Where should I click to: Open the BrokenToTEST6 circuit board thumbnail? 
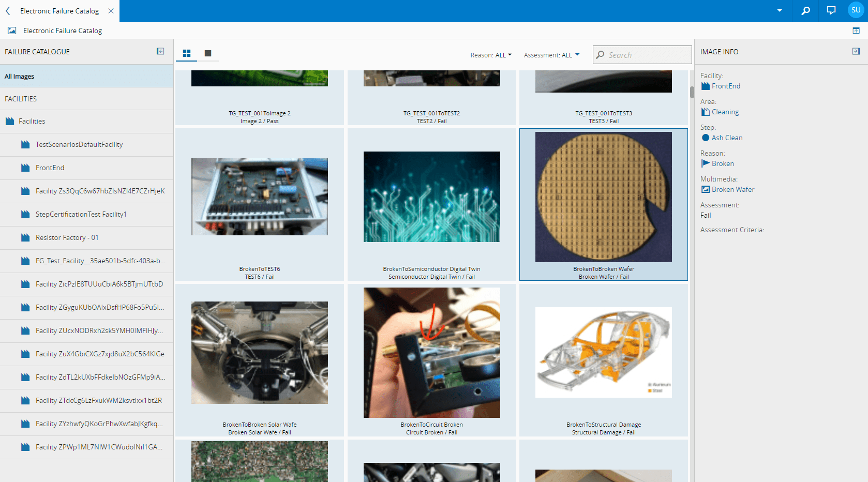click(x=260, y=197)
